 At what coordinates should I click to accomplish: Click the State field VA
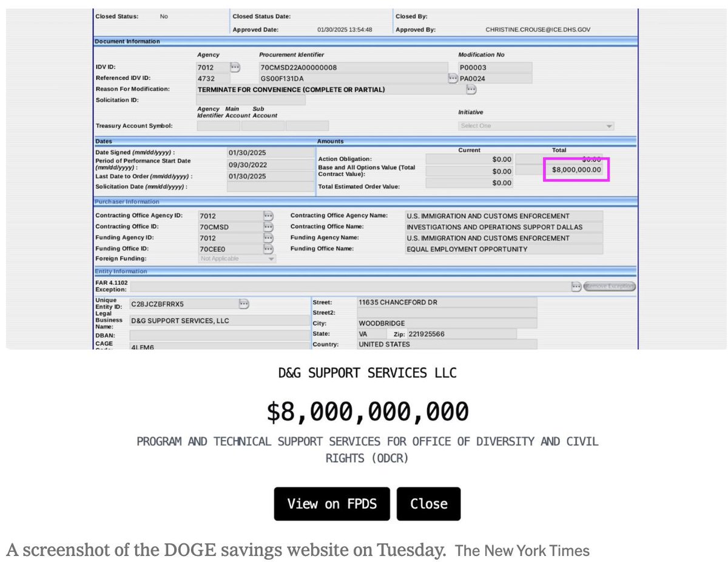[371, 334]
